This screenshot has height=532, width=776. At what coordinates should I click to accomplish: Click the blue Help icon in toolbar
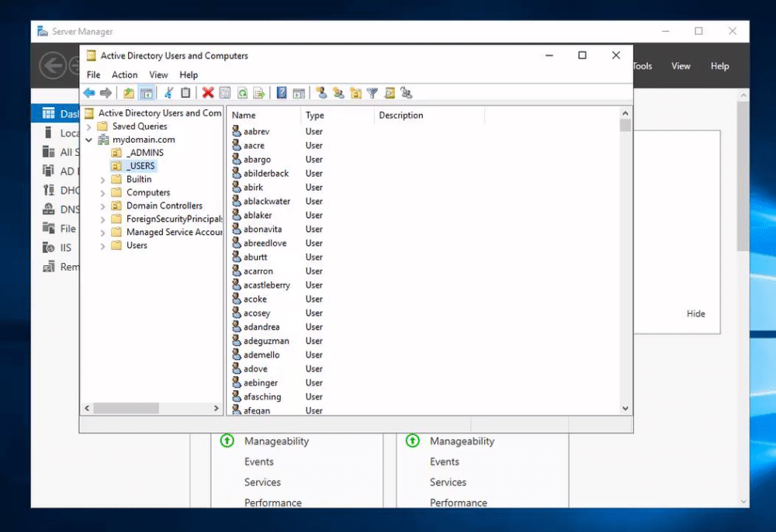282,93
